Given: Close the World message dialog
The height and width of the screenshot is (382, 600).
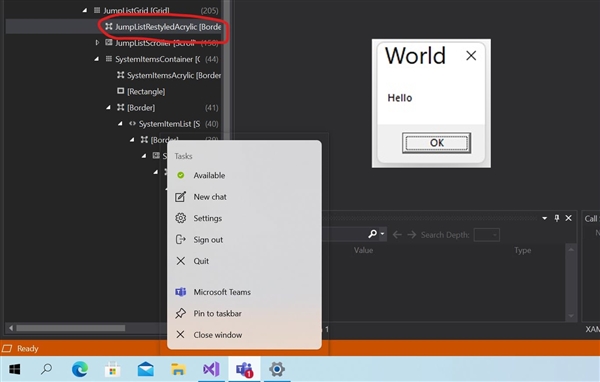Looking at the screenshot, I should pyautogui.click(x=471, y=56).
